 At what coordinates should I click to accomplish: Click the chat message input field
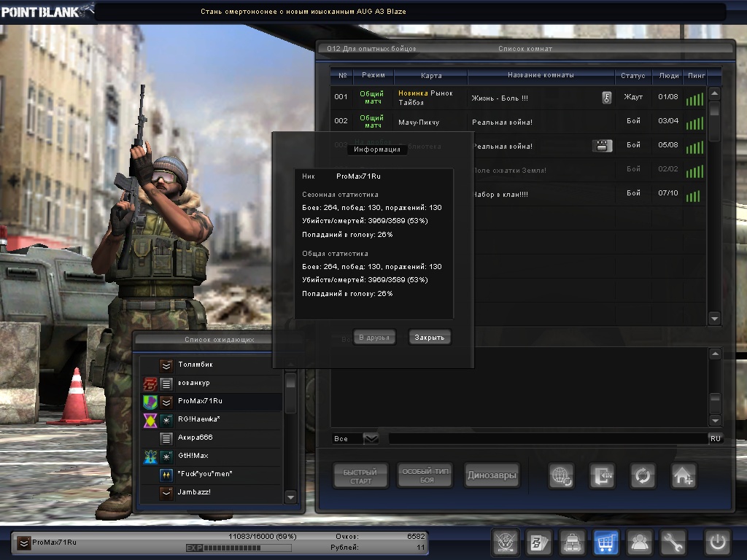(x=548, y=438)
